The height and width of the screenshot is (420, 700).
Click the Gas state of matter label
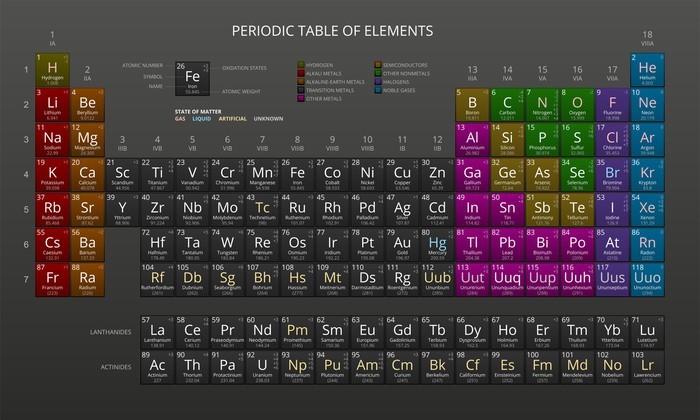[180, 118]
